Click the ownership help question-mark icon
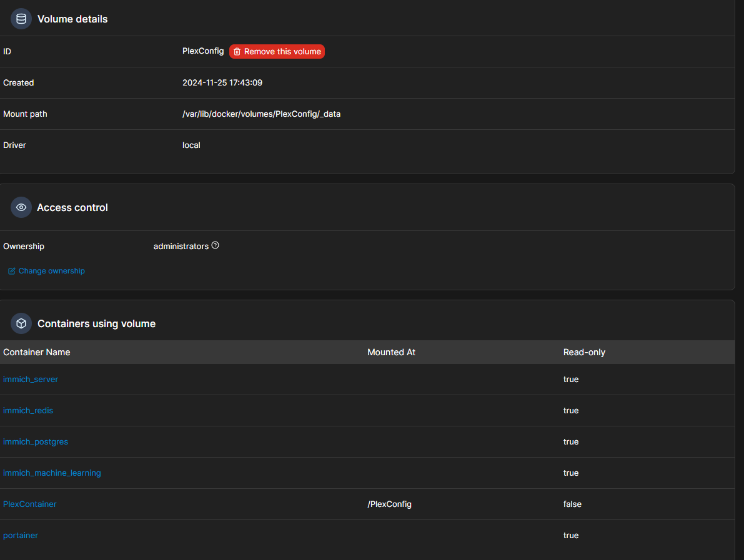Image resolution: width=744 pixels, height=560 pixels. coord(216,245)
